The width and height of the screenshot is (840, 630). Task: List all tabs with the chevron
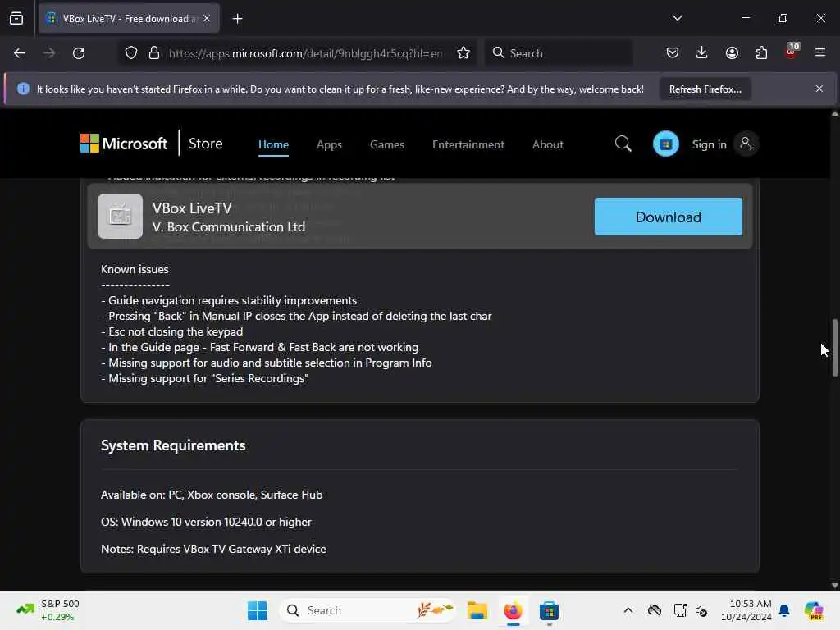(677, 18)
